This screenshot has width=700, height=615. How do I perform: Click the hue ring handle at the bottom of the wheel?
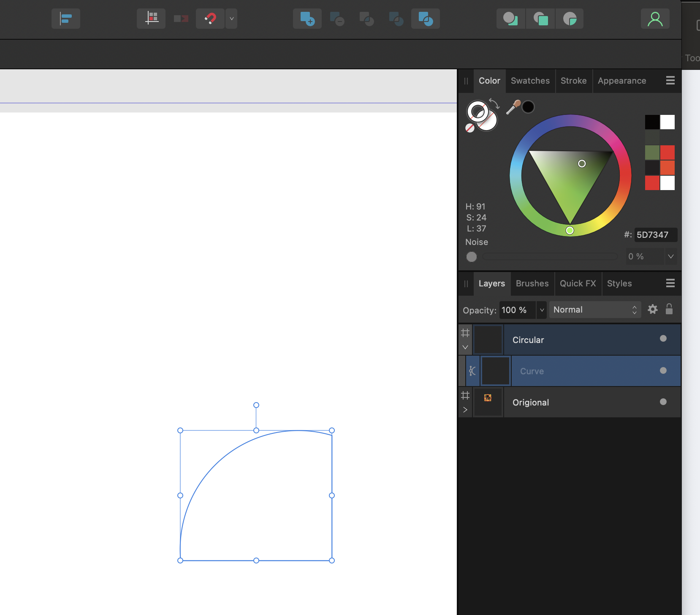point(570,230)
